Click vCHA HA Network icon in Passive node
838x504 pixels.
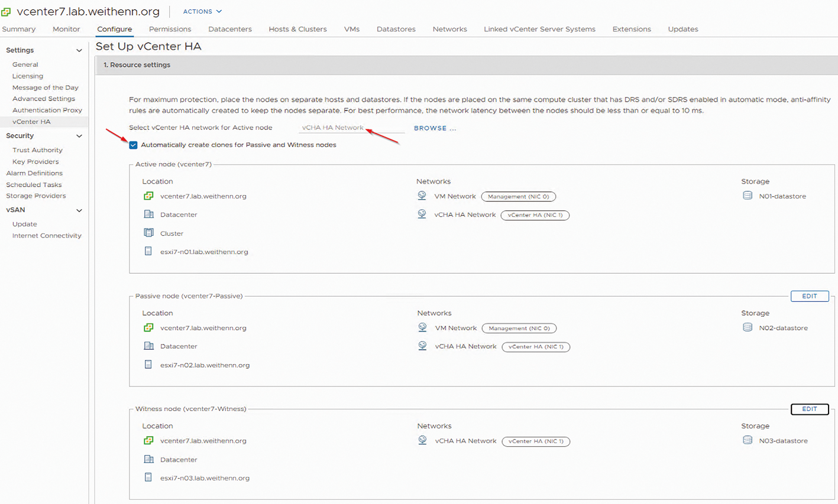(422, 346)
